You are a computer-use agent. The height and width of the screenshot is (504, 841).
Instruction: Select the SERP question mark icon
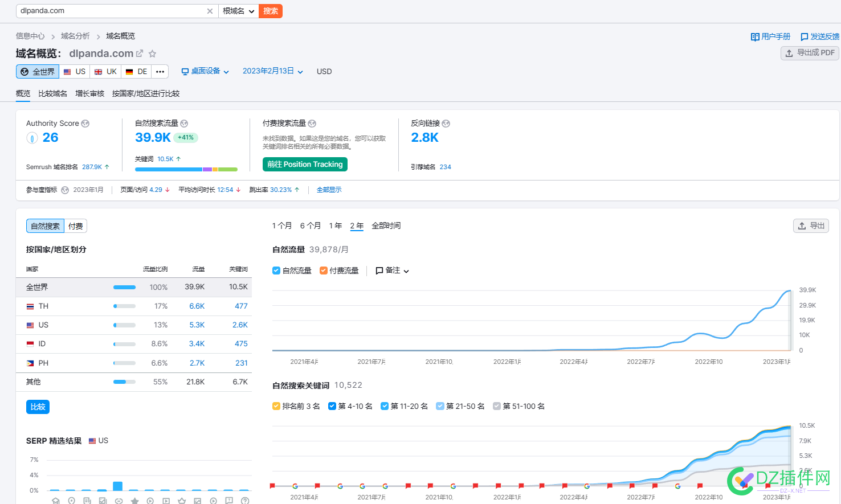click(245, 501)
